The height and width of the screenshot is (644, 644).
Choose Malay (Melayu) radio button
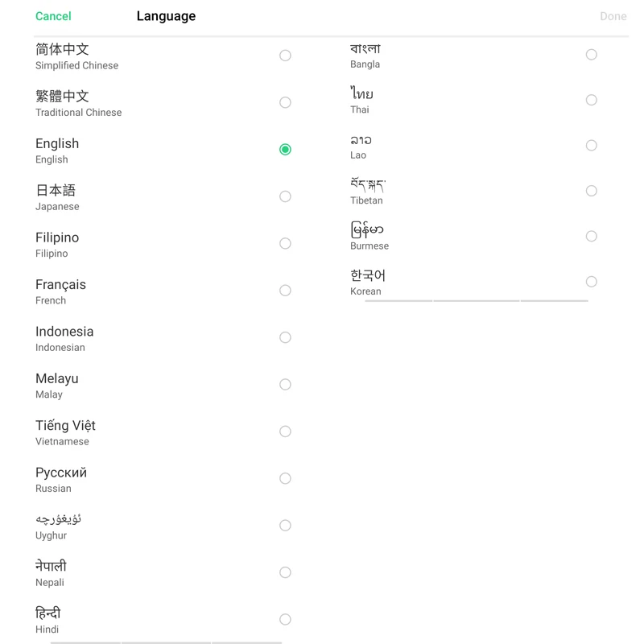coord(285,385)
